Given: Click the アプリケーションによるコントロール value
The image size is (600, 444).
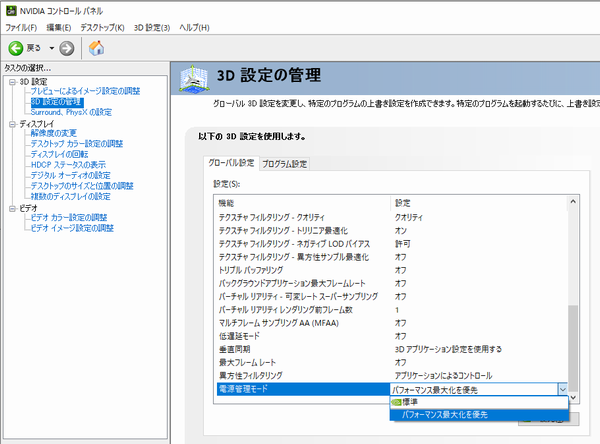Looking at the screenshot, I should click(x=443, y=375).
